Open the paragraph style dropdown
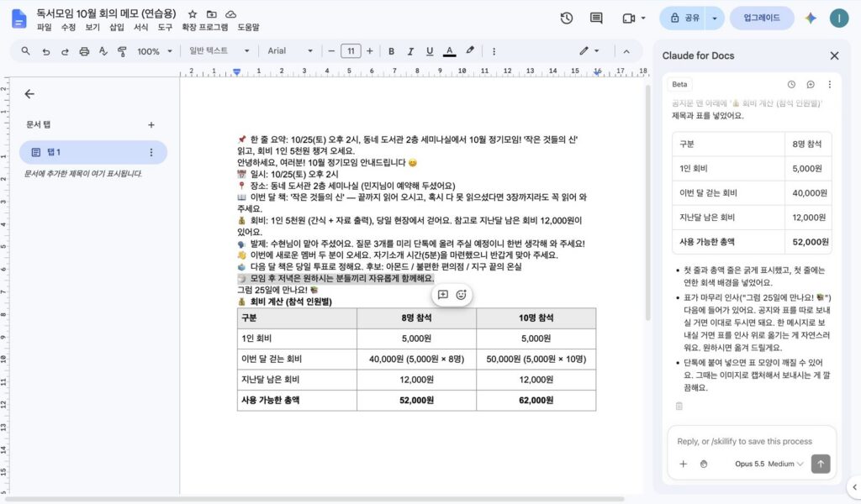The width and height of the screenshot is (861, 504). point(219,51)
